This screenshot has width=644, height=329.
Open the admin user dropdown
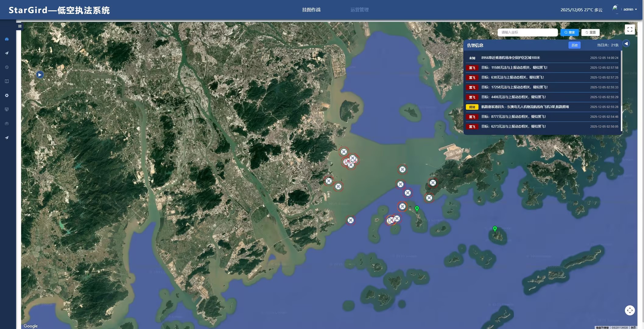point(630,9)
